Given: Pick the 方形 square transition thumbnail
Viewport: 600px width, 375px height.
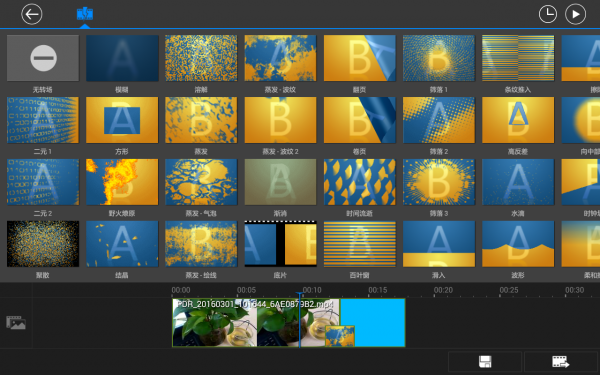Looking at the screenshot, I should (122, 120).
